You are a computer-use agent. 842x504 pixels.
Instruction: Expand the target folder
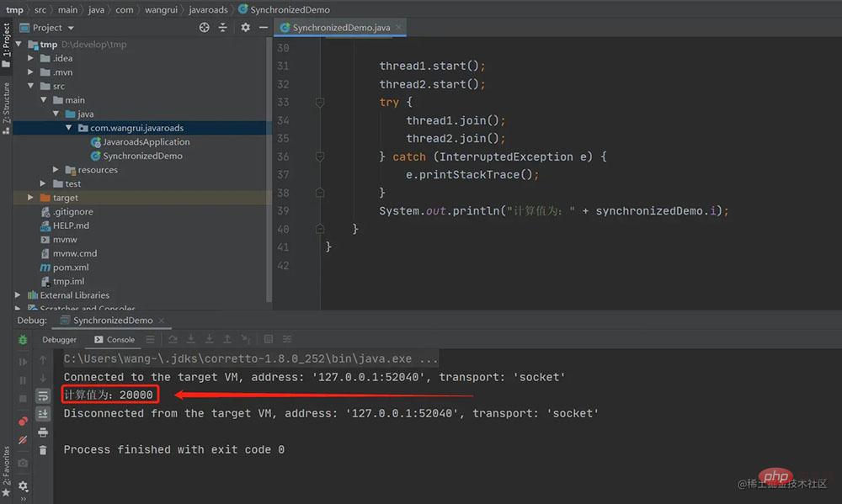[x=30, y=198]
